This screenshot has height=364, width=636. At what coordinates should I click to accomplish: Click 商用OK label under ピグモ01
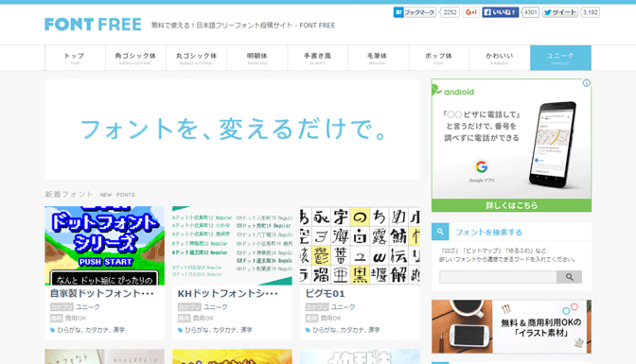tap(331, 319)
